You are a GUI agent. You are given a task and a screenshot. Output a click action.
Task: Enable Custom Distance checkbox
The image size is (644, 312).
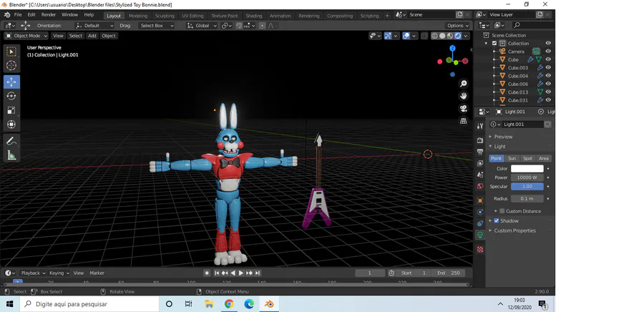[502, 211]
